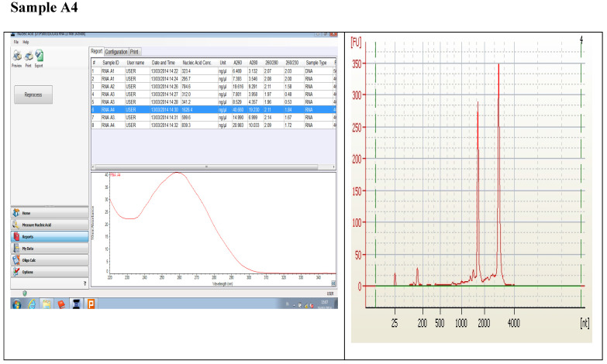Screen dimensions: 607x364
Task: Open Options in the navigation pane
Action: tap(50, 272)
